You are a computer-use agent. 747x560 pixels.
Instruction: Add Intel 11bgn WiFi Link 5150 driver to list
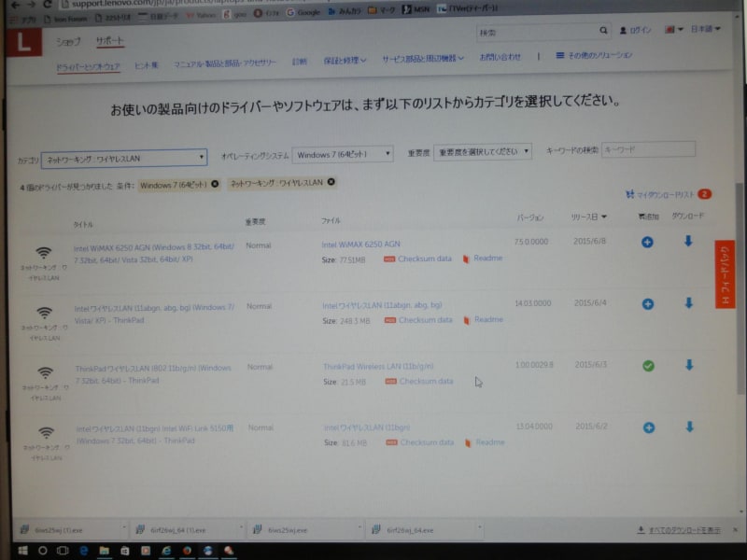tap(649, 427)
